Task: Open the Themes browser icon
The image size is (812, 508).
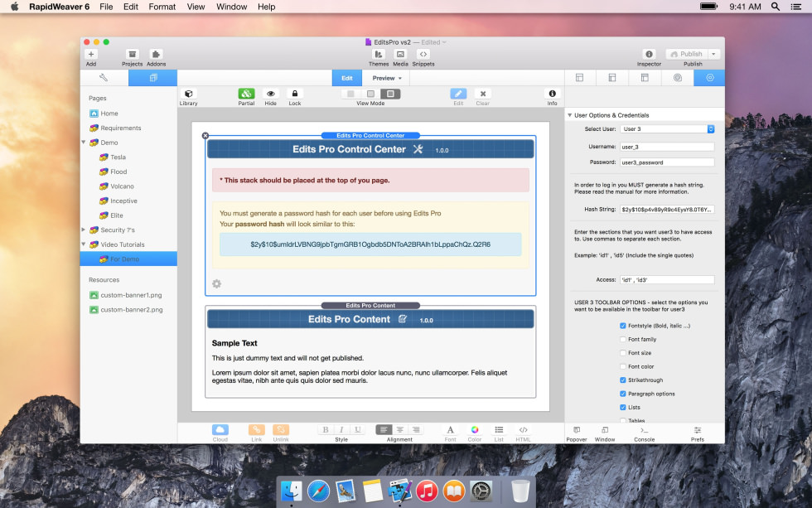Action: point(379,55)
